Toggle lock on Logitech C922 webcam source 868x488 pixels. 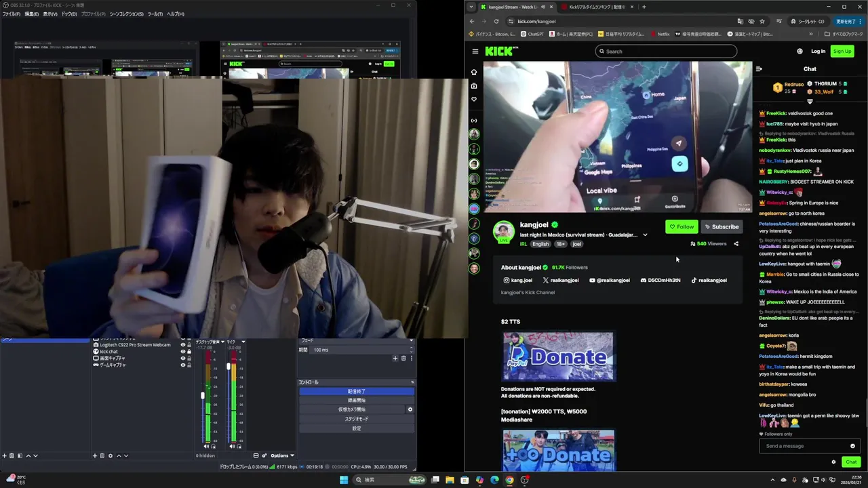(189, 344)
